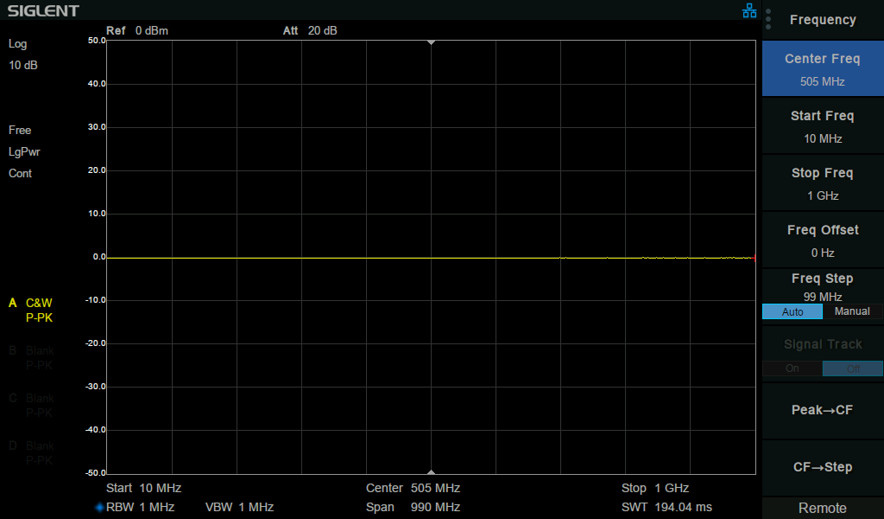Open the Stop Freq 1 GHz softkey
884x519 pixels.
(x=823, y=184)
